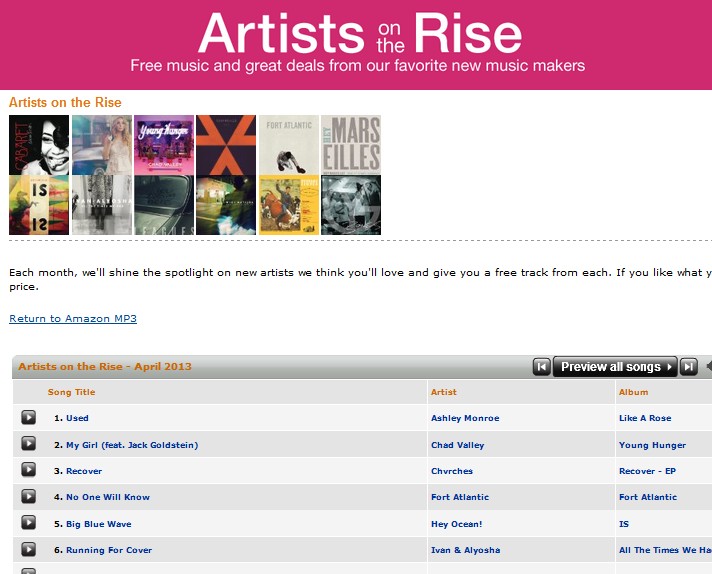Screen dimensions: 712x574
Task: Open Ivan & Alyosha album cover
Action: (x=102, y=205)
